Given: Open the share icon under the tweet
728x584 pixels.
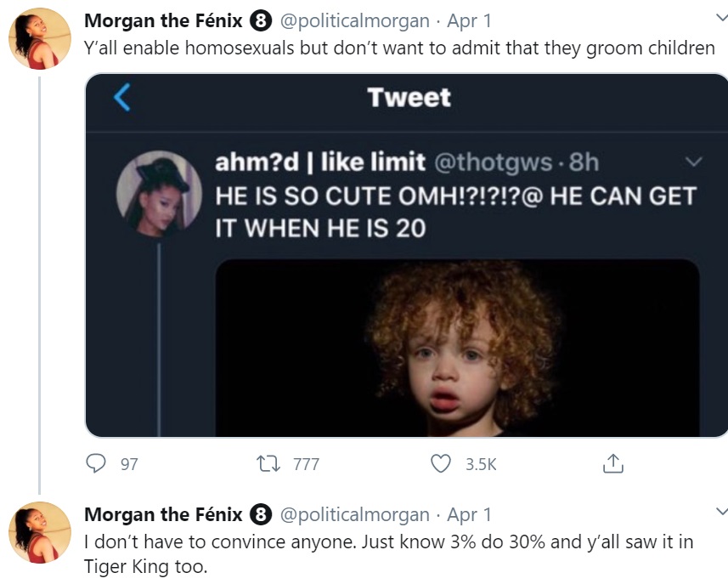Looking at the screenshot, I should coord(612,462).
